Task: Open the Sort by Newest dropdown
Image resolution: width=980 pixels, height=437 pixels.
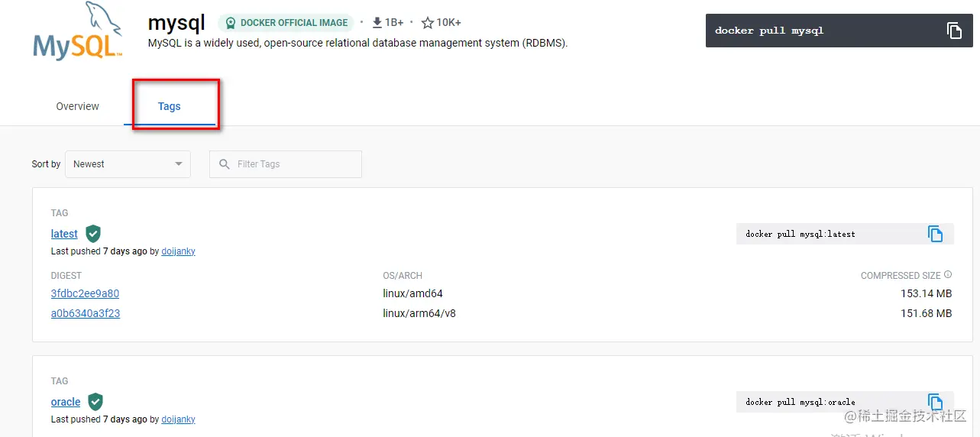Action: 128,164
